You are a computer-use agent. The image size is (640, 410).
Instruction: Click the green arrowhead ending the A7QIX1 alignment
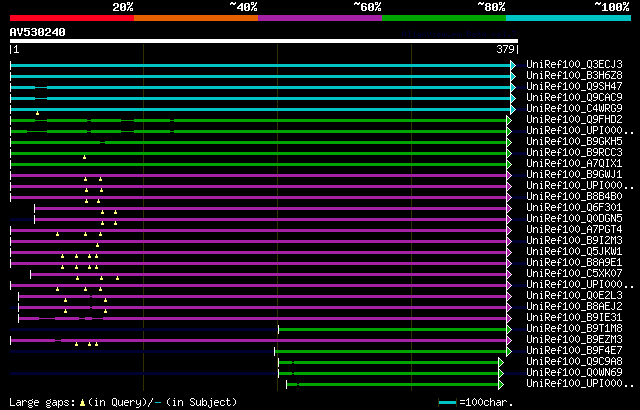coord(509,164)
